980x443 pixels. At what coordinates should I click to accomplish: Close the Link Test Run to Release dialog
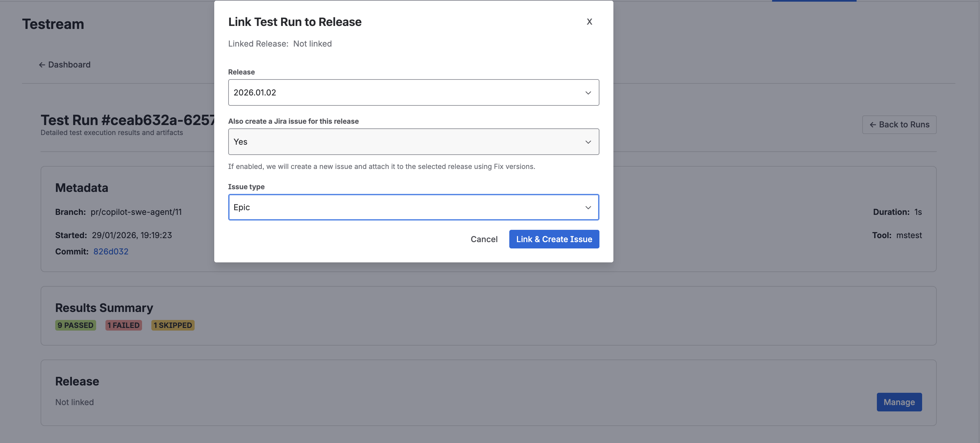pyautogui.click(x=589, y=22)
